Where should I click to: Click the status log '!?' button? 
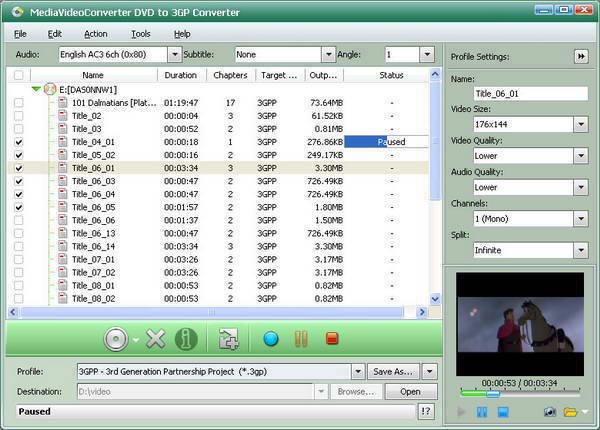point(426,412)
